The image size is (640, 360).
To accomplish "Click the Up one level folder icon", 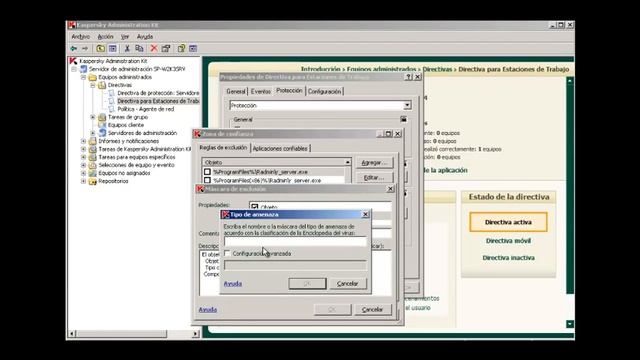I will (x=100, y=49).
